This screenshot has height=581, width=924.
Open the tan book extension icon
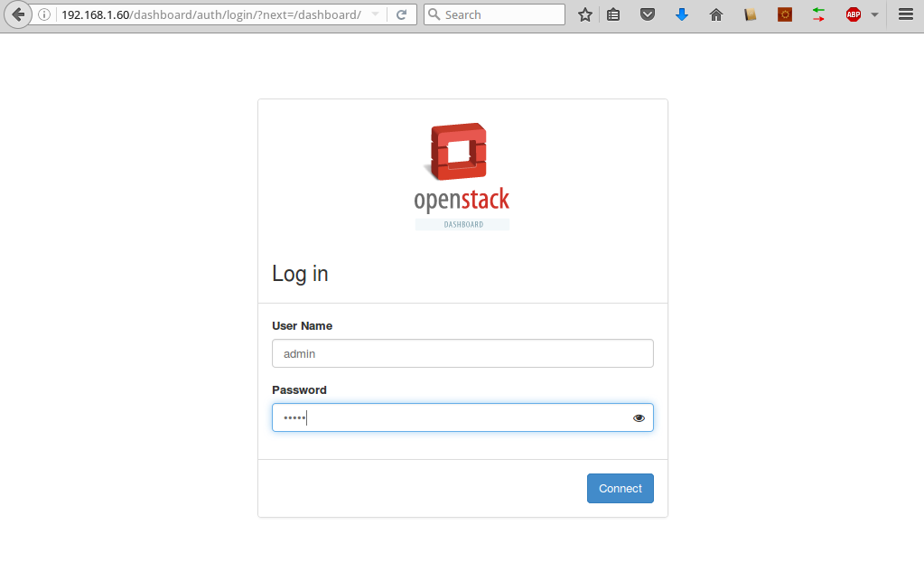point(751,14)
